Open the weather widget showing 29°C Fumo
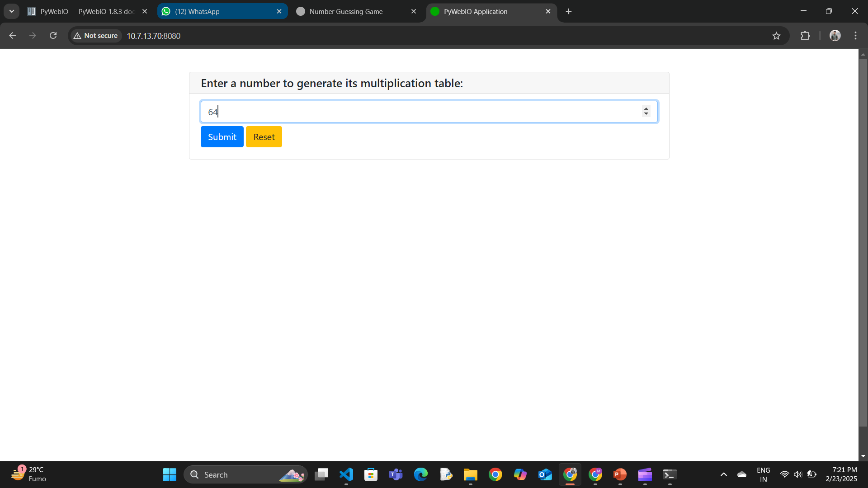The width and height of the screenshot is (868, 488). (29, 474)
